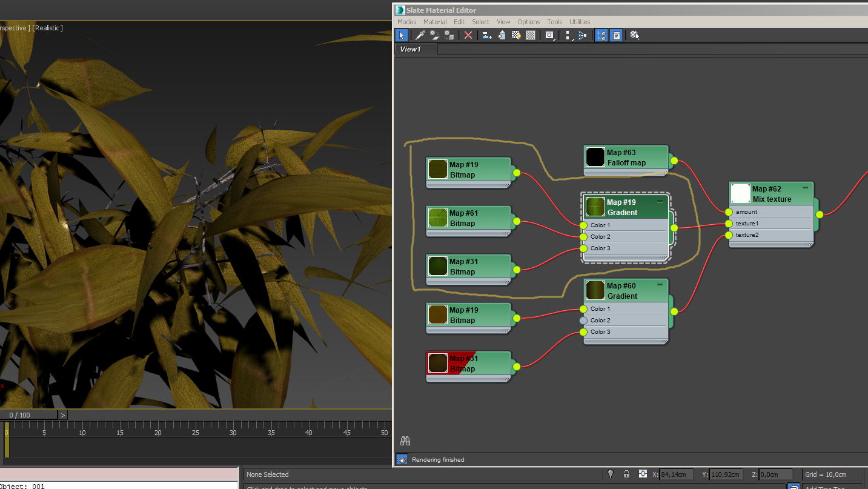Click the Select Tool arrow button
This screenshot has width=868, height=489.
coord(402,35)
